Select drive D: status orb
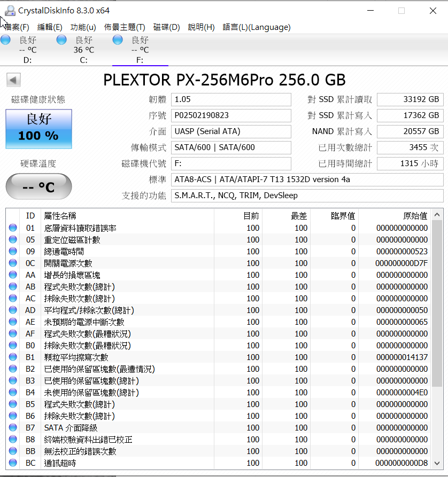The image size is (448, 477). point(6,40)
